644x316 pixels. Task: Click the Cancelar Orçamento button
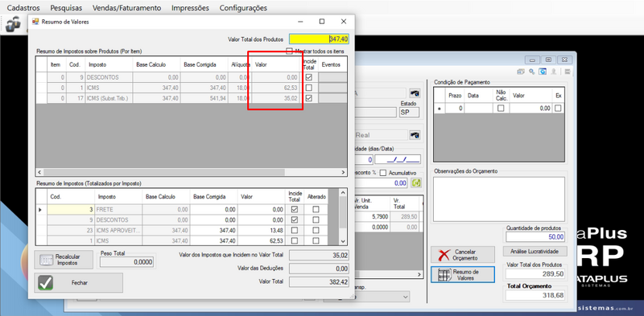pyautogui.click(x=463, y=255)
